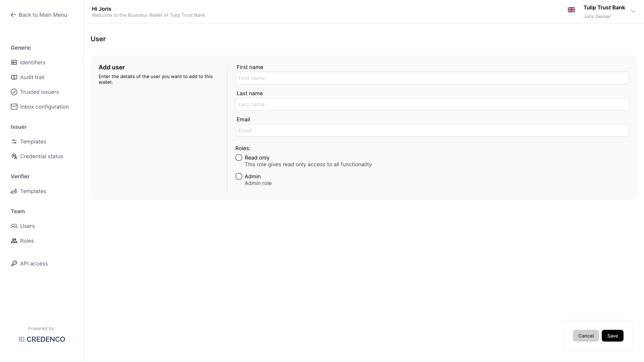
Task: Click the UK flag language icon
Action: (x=571, y=10)
